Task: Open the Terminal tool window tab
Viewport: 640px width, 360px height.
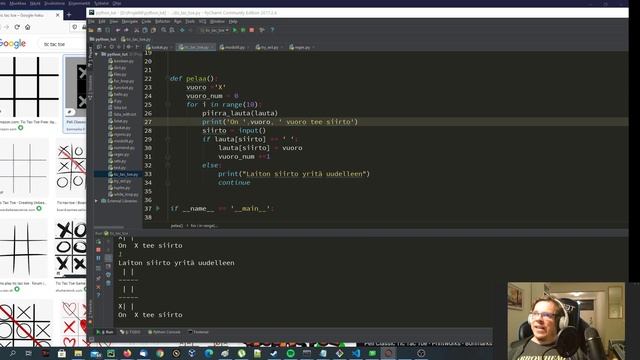Action: [x=198, y=332]
